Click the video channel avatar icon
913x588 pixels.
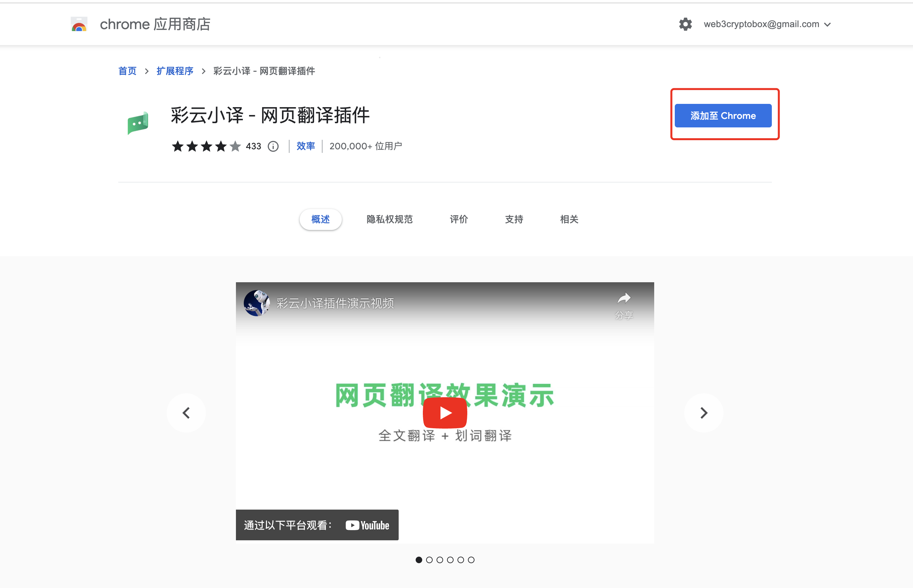tap(257, 303)
